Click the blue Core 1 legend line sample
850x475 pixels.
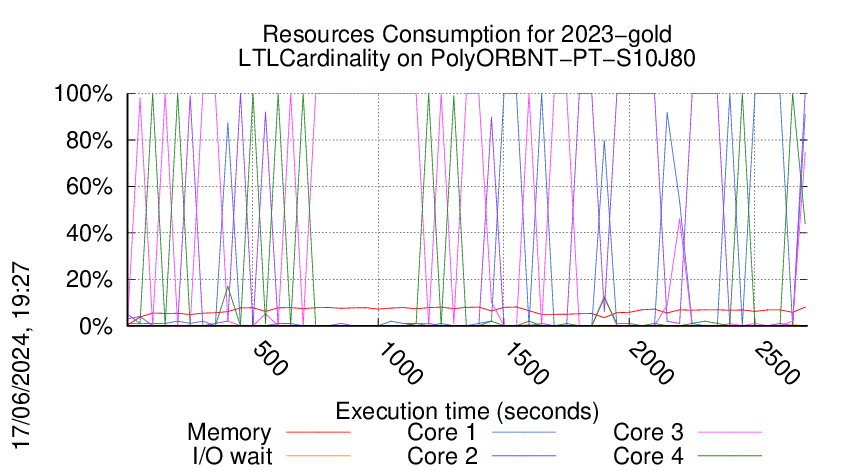pyautogui.click(x=524, y=432)
